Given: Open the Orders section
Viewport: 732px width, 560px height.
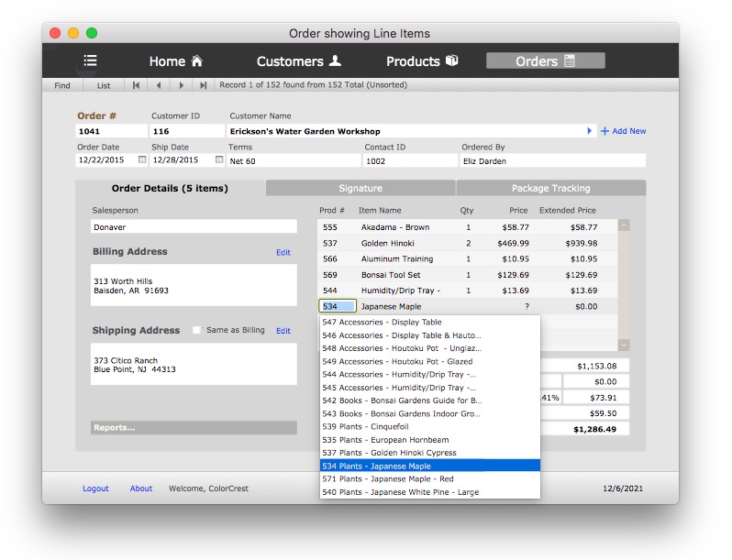Looking at the screenshot, I should click(545, 61).
